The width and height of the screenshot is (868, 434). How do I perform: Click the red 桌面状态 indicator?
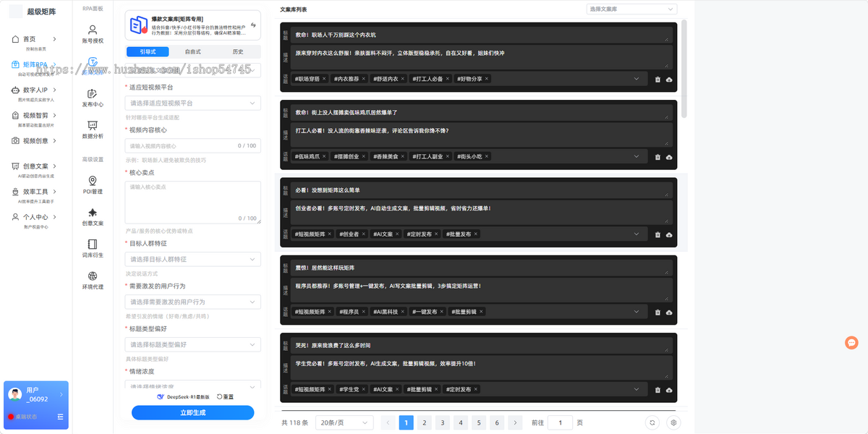11,417
